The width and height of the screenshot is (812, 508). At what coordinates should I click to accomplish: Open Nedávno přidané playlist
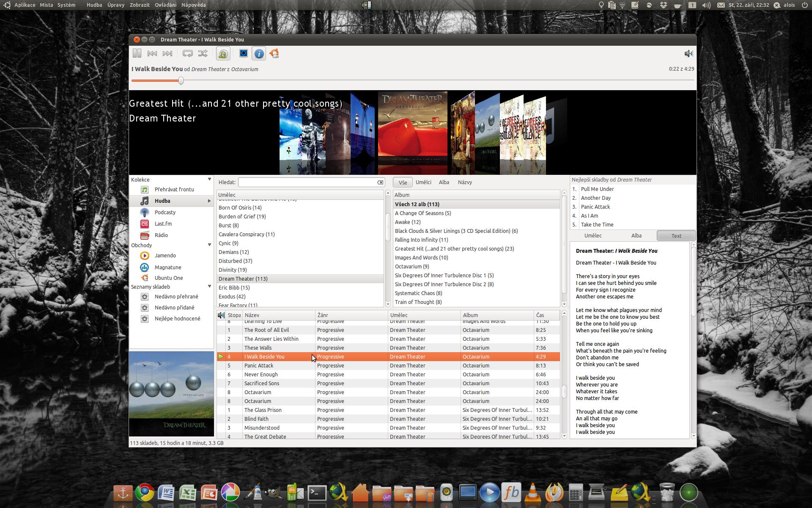coord(174,308)
